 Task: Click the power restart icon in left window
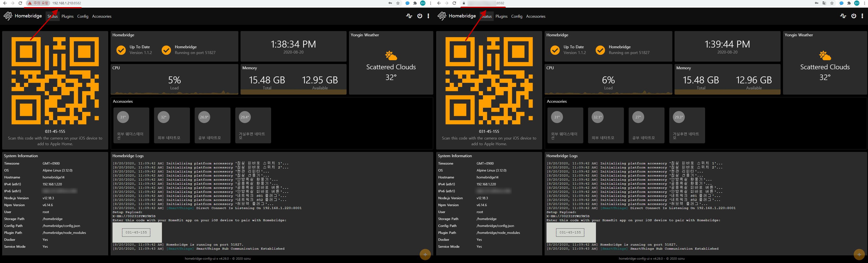[x=419, y=16]
